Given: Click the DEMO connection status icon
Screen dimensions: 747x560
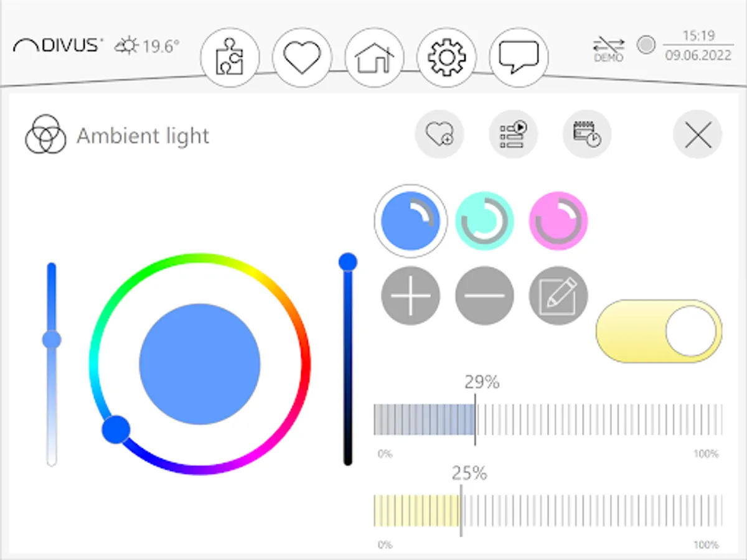Looking at the screenshot, I should click(608, 49).
